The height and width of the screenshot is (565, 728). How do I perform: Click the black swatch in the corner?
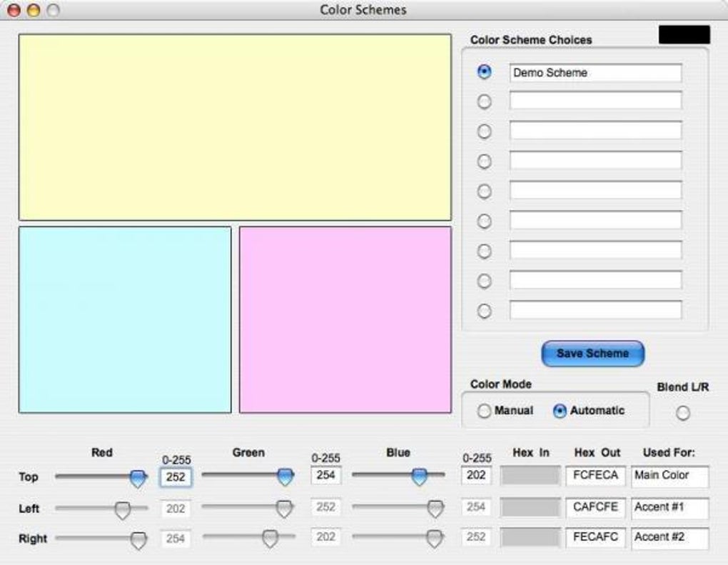tap(684, 35)
